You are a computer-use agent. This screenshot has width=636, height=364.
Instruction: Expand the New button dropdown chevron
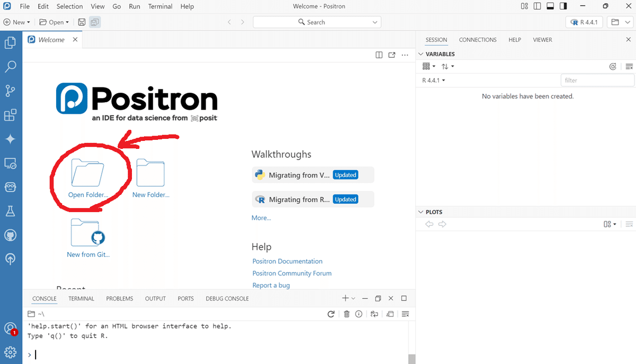(x=28, y=22)
